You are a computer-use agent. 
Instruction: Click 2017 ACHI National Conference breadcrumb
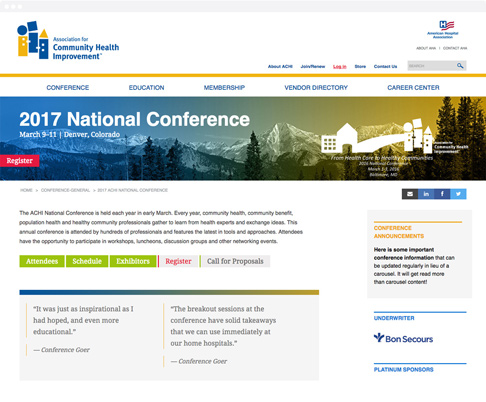pos(133,190)
